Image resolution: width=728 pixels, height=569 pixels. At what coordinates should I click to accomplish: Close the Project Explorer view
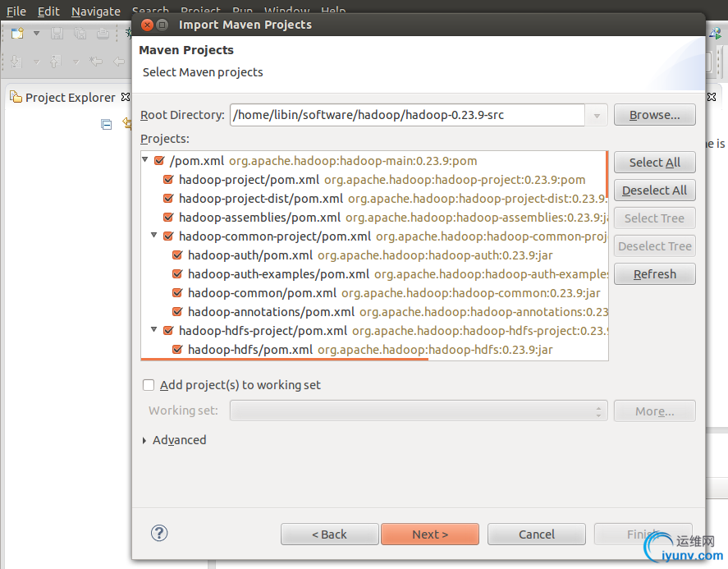tap(126, 97)
